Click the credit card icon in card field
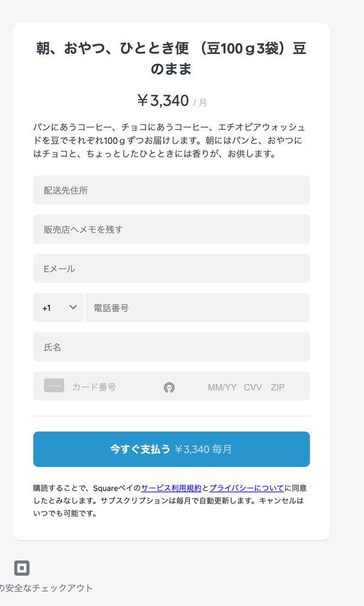 click(x=54, y=386)
